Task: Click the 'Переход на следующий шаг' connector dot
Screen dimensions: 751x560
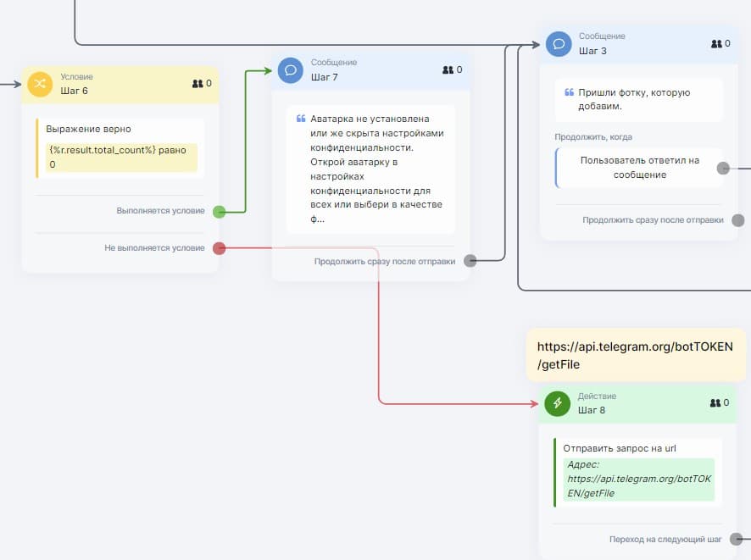Action: click(737, 539)
